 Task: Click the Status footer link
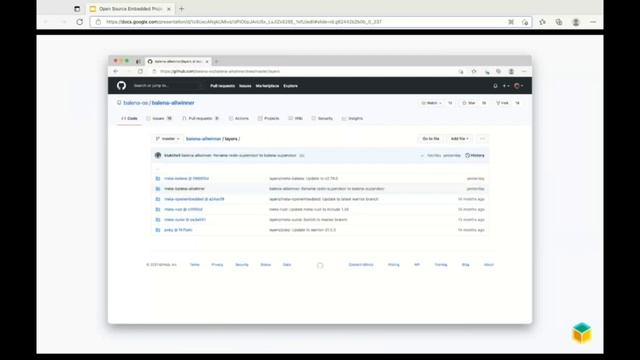[x=266, y=265]
